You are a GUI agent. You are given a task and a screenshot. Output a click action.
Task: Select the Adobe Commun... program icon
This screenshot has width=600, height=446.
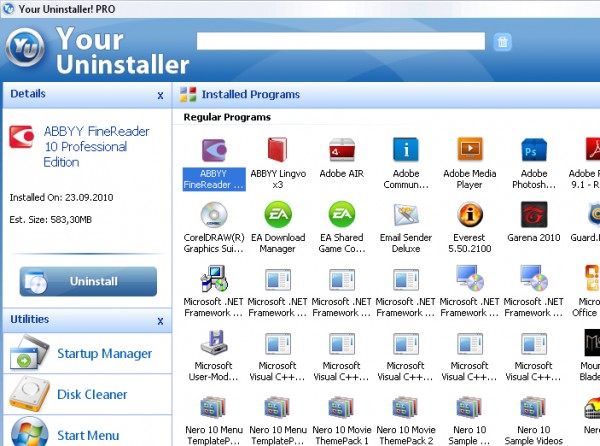coord(406,150)
